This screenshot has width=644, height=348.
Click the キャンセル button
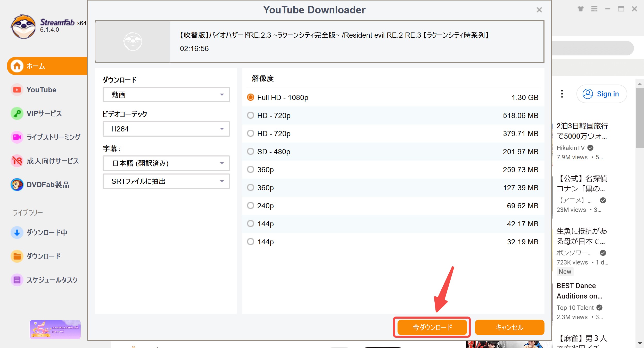(x=509, y=327)
